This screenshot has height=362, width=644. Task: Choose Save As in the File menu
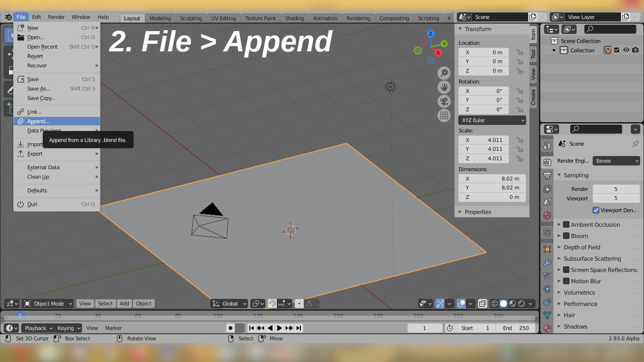[57, 89]
